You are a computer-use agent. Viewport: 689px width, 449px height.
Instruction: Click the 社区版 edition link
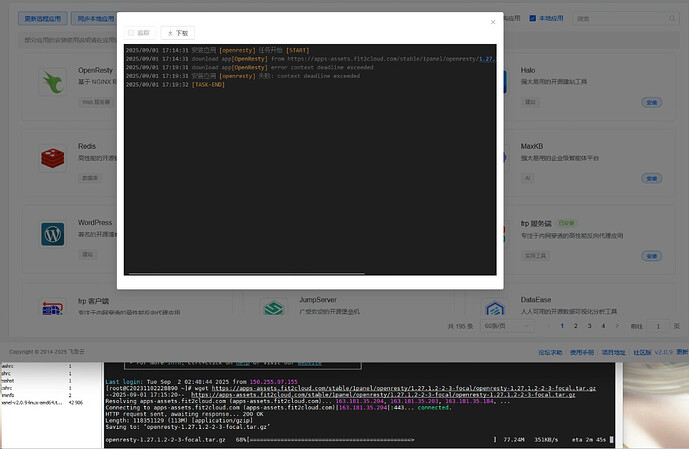click(642, 352)
